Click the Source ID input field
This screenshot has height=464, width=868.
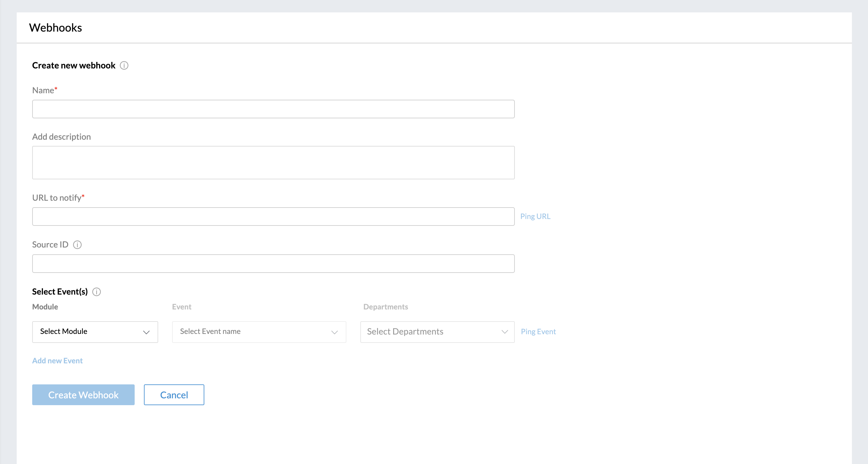click(273, 263)
